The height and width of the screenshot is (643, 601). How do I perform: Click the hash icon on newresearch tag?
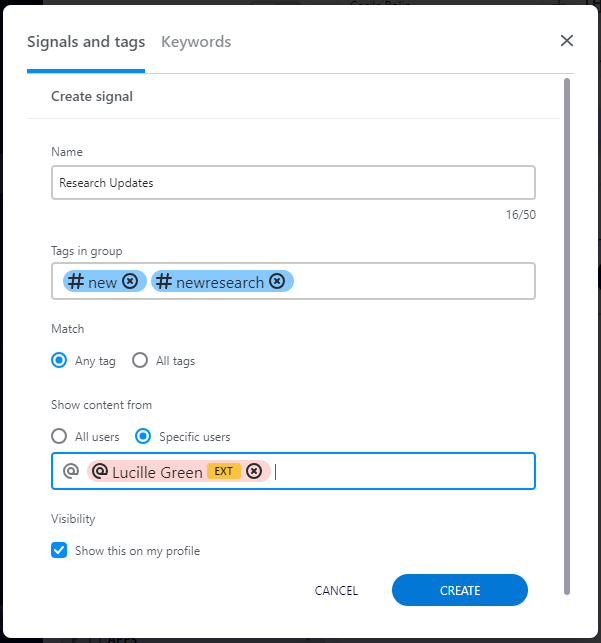(x=164, y=281)
